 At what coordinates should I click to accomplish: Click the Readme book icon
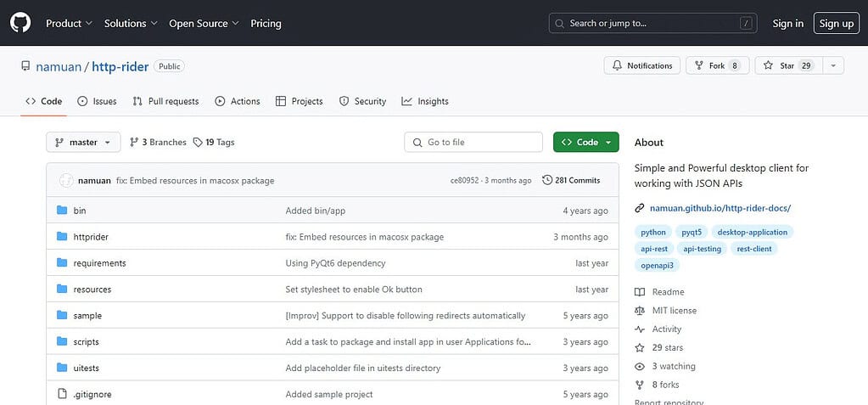pyautogui.click(x=640, y=292)
